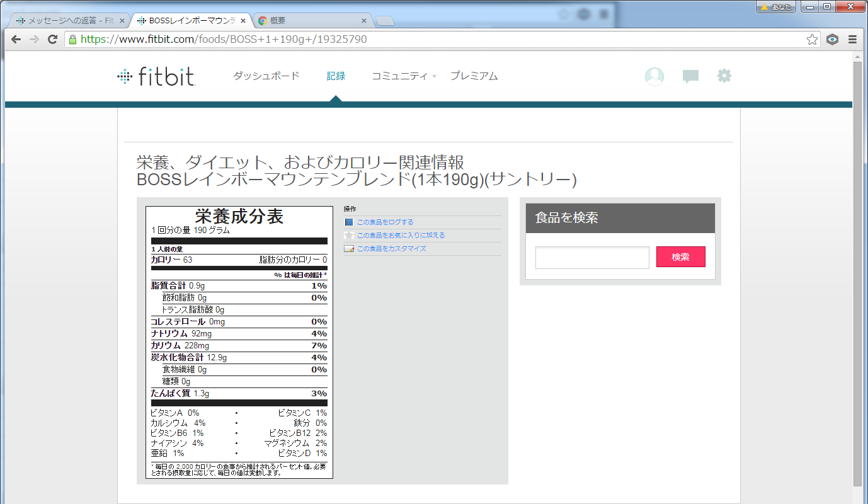This screenshot has width=868, height=504.
Task: Switch to the 概要 tab
Action: (312, 21)
